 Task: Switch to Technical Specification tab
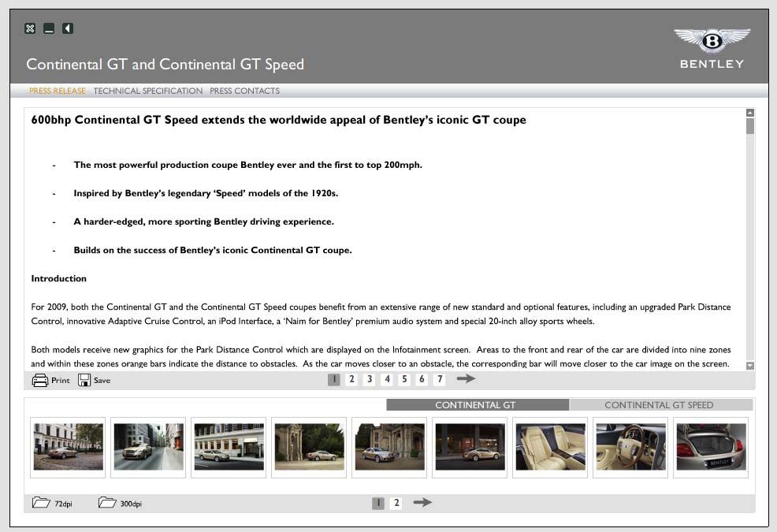click(x=147, y=91)
